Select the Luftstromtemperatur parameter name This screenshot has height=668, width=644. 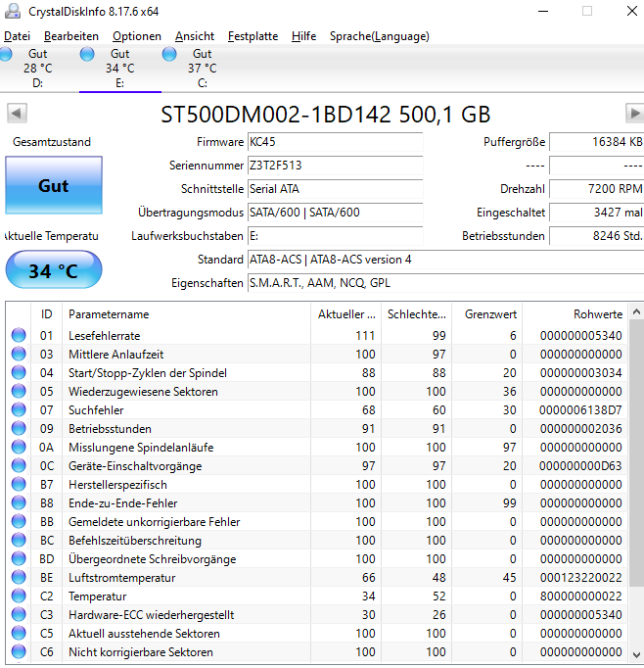(x=122, y=578)
